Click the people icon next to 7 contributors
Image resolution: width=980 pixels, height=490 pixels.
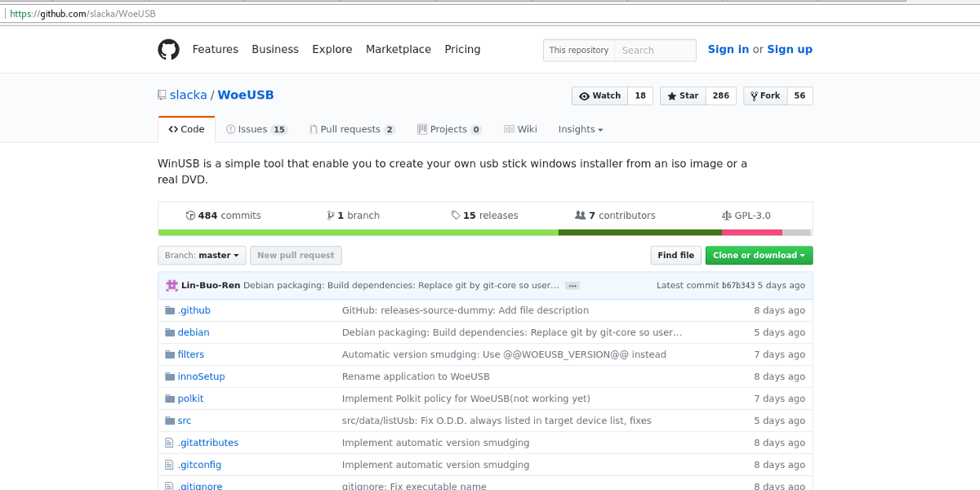tap(580, 216)
